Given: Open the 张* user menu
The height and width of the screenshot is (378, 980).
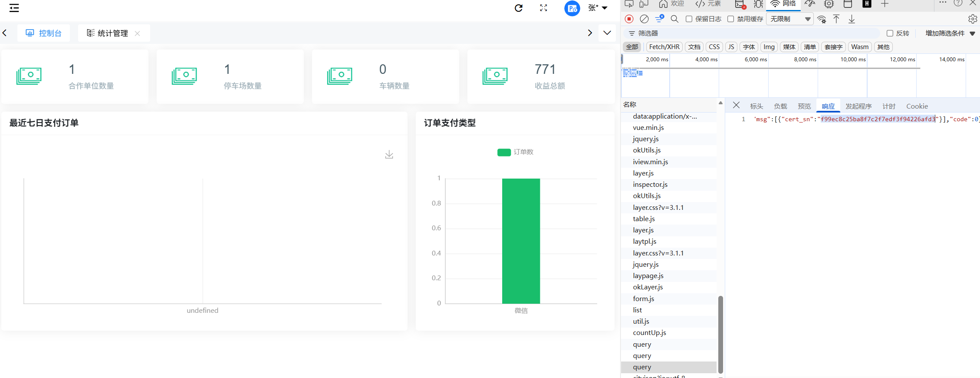Looking at the screenshot, I should [598, 8].
